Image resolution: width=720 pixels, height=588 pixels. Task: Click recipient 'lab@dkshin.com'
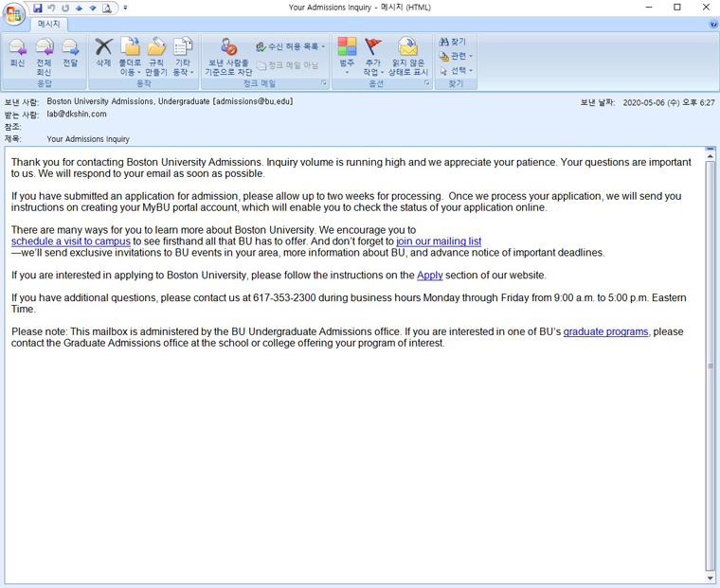click(x=77, y=115)
